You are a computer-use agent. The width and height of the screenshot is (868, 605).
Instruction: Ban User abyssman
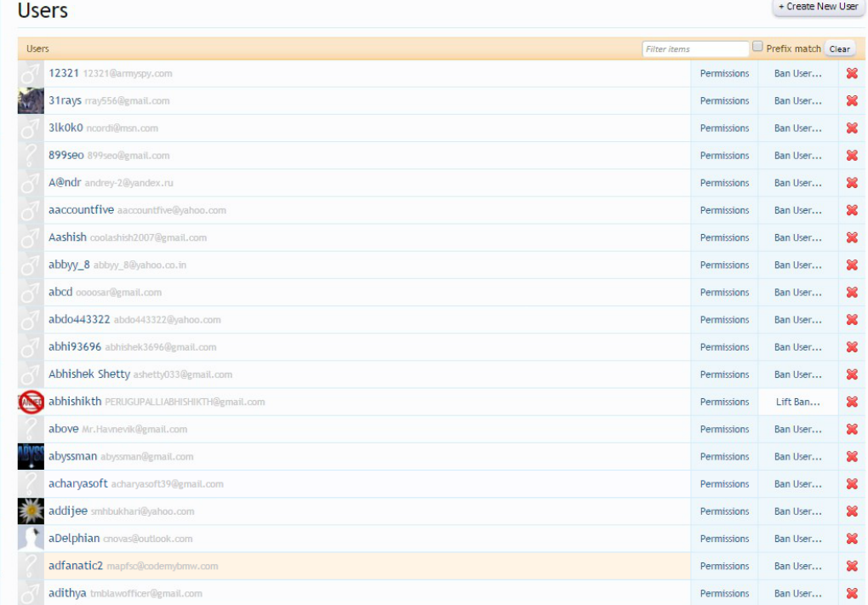[797, 457]
